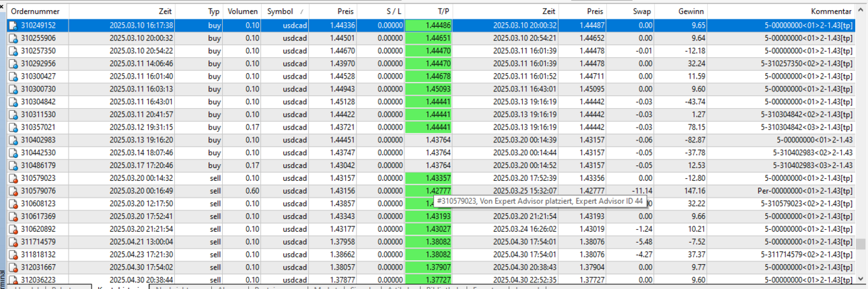Sort by the Preis header left of Swap

(583, 12)
